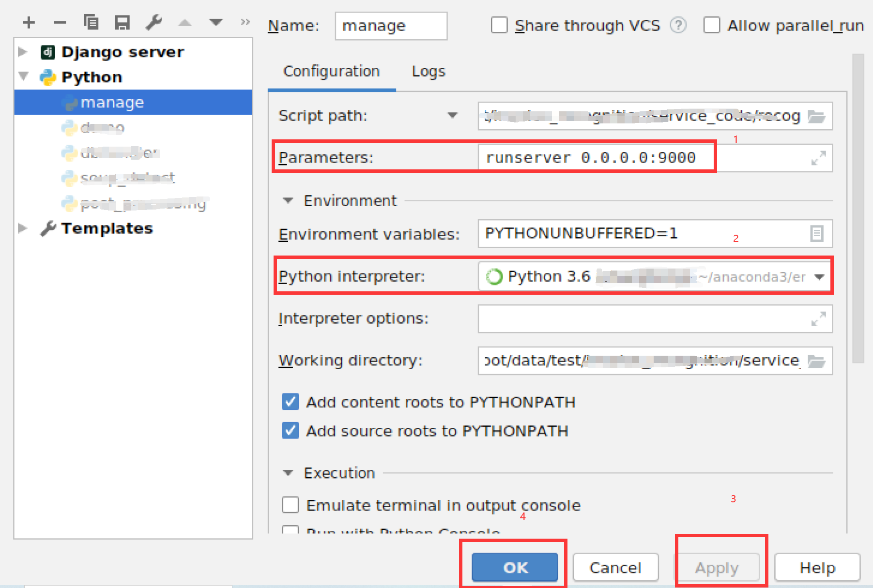
Task: Click the Apply button
Action: [717, 567]
